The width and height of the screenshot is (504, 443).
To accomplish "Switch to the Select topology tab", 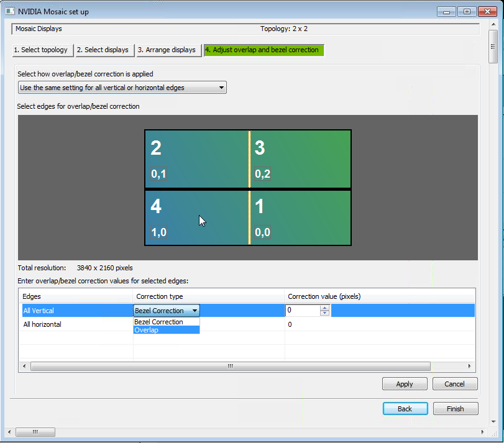I will pyautogui.click(x=41, y=50).
